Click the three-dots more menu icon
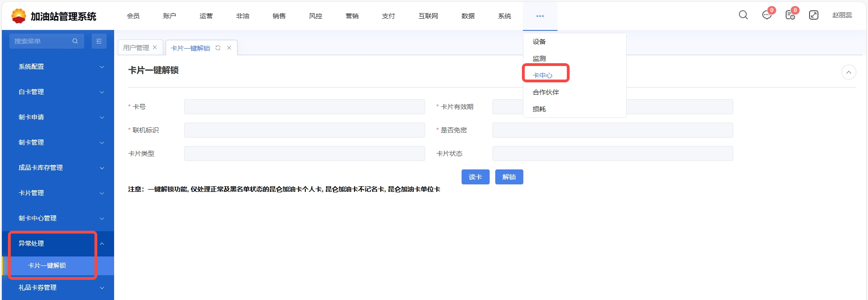Image resolution: width=868 pixels, height=300 pixels. coord(540,16)
